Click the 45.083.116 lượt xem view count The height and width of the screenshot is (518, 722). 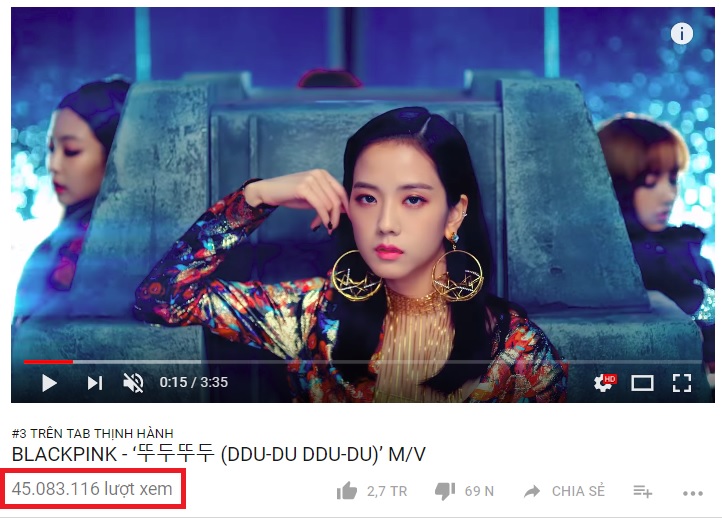[92, 489]
